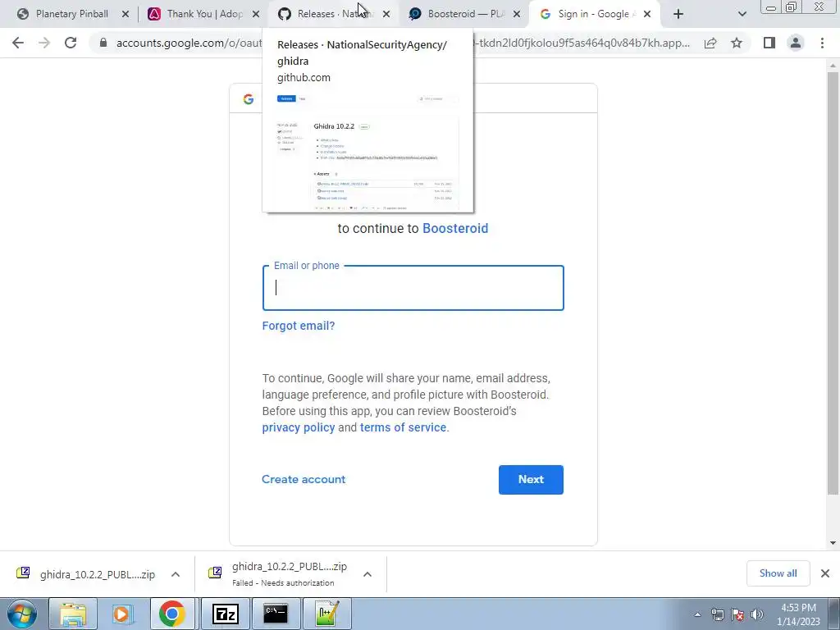Click the Google logo on sign-in card

click(x=248, y=99)
